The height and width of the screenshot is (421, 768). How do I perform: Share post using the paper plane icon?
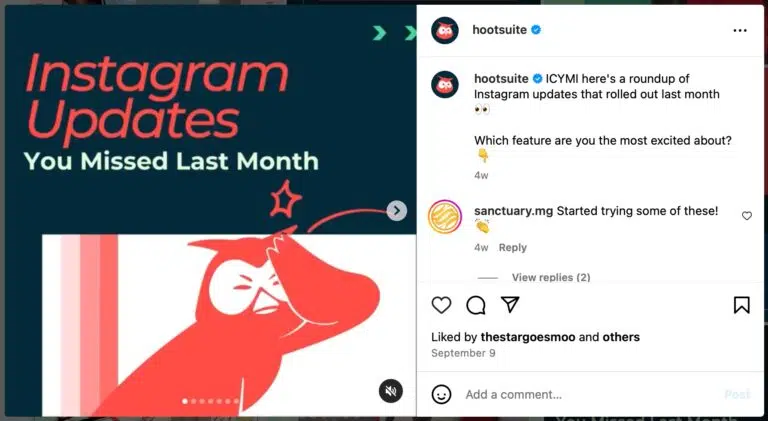click(510, 304)
